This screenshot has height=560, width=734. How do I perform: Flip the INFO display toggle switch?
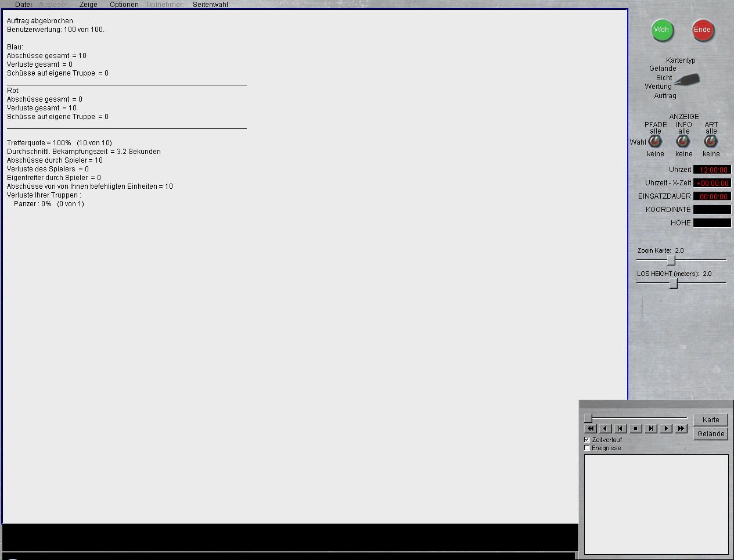[x=683, y=142]
